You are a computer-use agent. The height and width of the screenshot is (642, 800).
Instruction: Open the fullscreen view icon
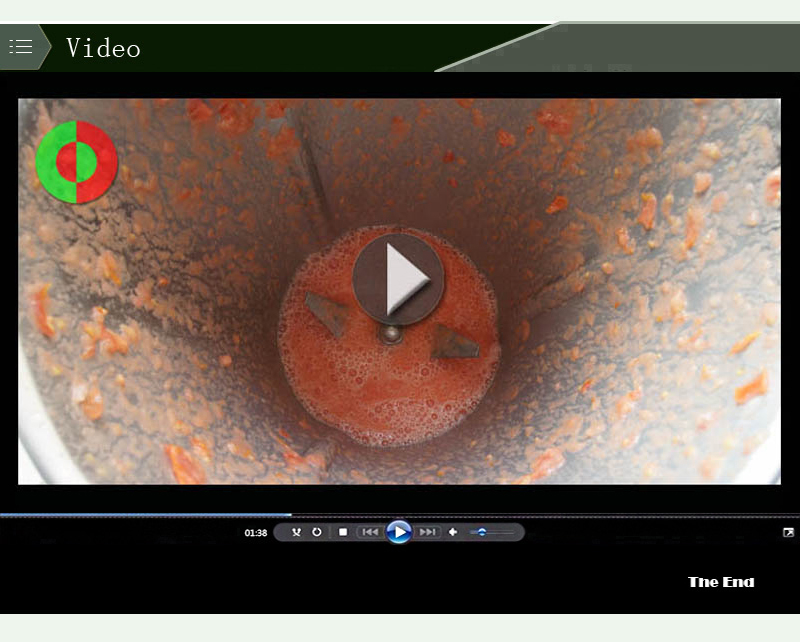(x=788, y=532)
